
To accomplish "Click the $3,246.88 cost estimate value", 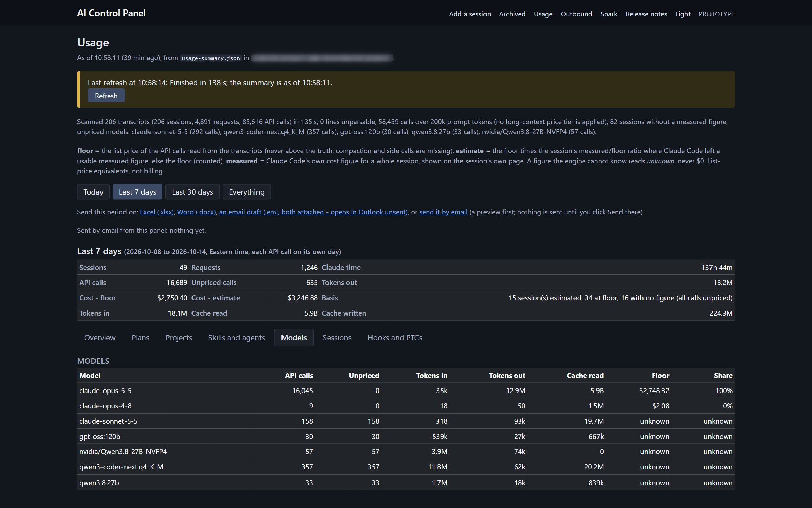I will click(x=302, y=298).
